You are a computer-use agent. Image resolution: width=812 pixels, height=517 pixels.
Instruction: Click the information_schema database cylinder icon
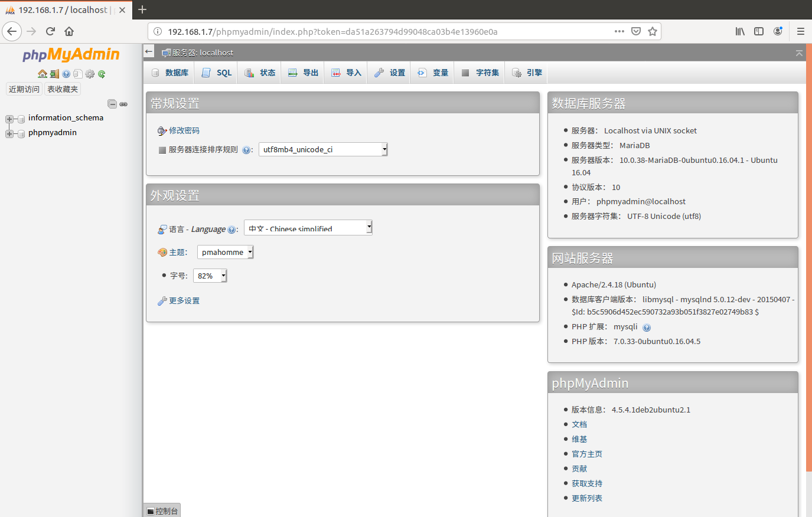[21, 119]
